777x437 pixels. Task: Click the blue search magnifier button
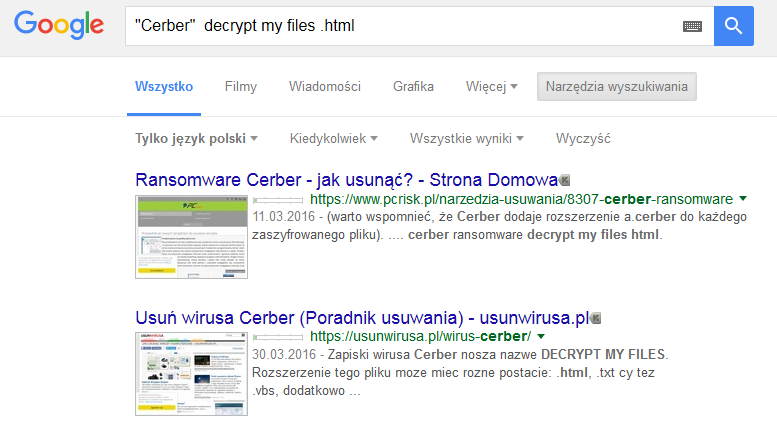pyautogui.click(x=733, y=26)
